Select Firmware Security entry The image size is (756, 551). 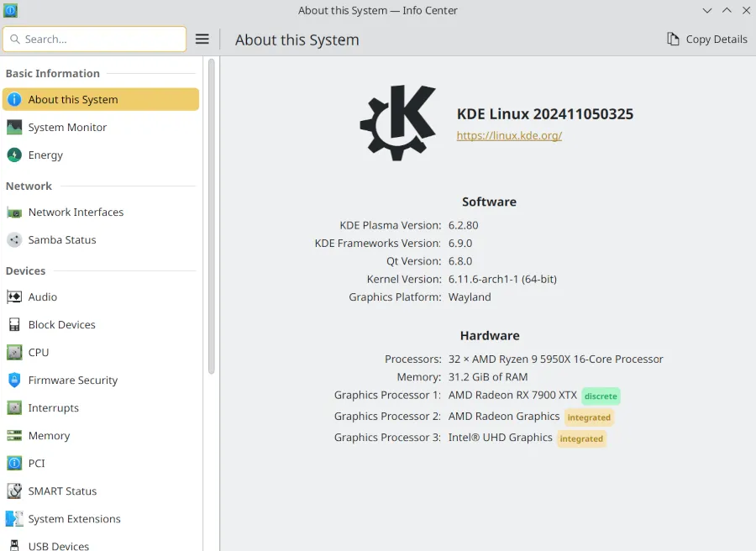pos(101,380)
